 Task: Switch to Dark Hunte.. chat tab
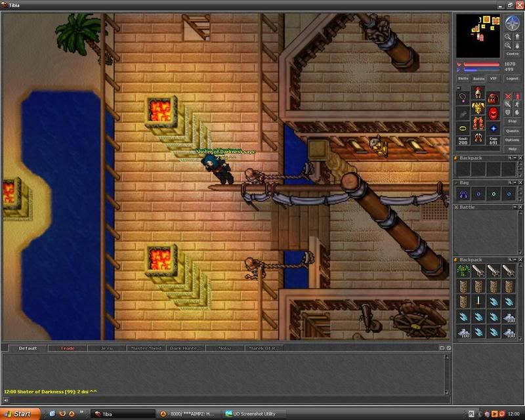point(185,348)
